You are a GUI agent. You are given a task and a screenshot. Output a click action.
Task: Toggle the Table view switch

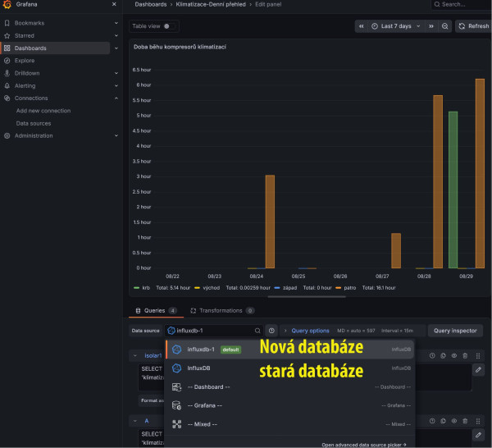169,26
